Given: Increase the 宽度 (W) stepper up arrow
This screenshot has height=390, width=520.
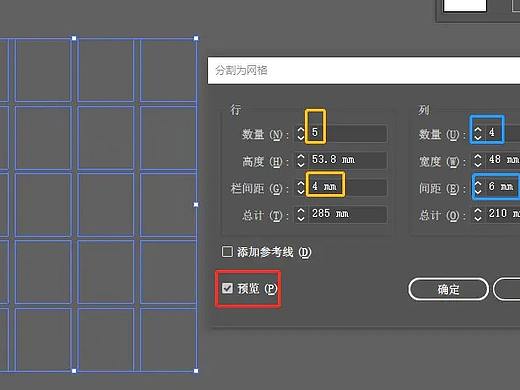Looking at the screenshot, I should [478, 156].
